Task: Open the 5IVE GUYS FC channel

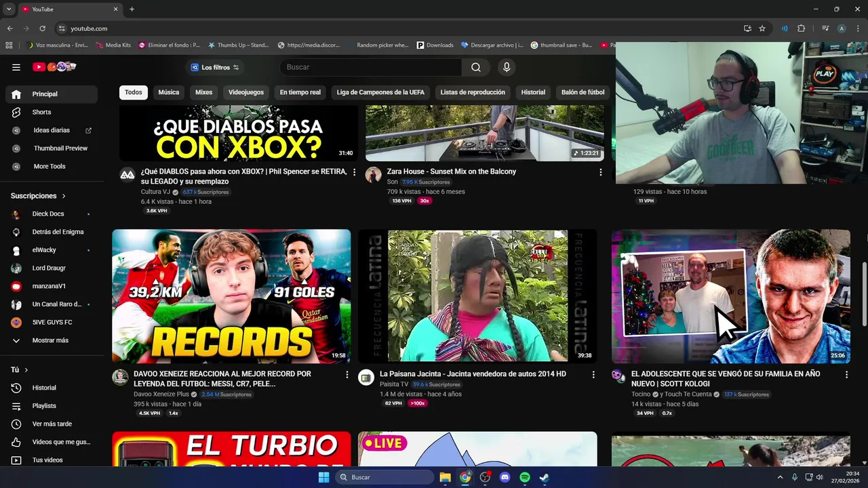Action: [x=51, y=323]
